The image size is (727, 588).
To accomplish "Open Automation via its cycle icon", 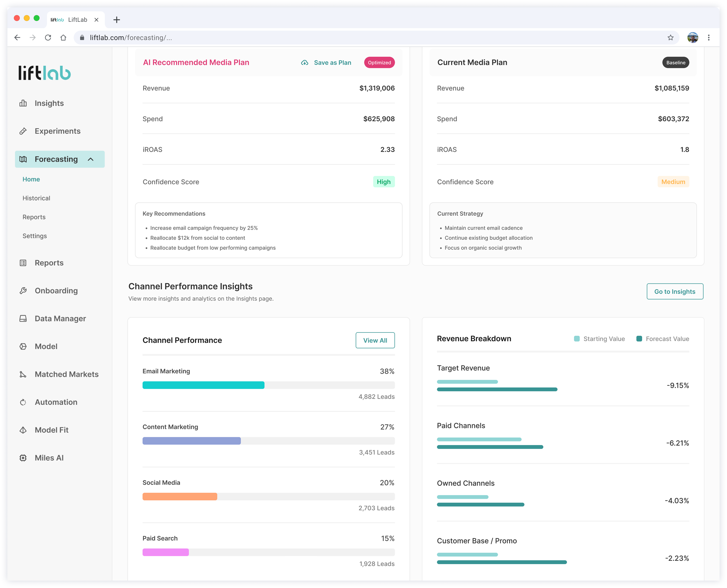I will 23,402.
